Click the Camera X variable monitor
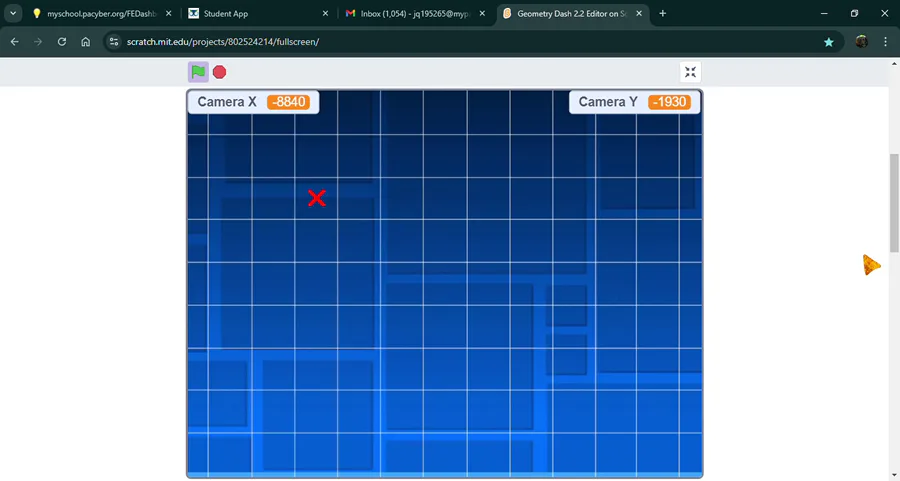 tap(253, 102)
